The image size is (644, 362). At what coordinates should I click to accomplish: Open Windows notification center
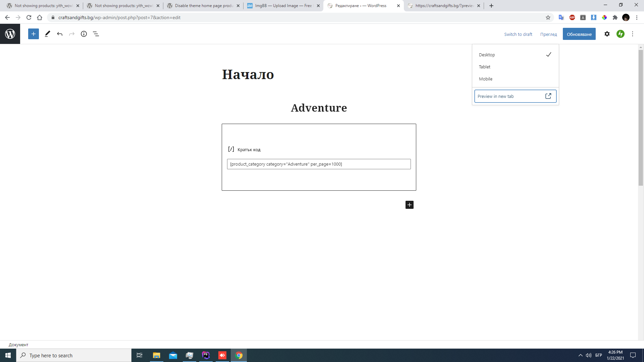[x=633, y=355]
